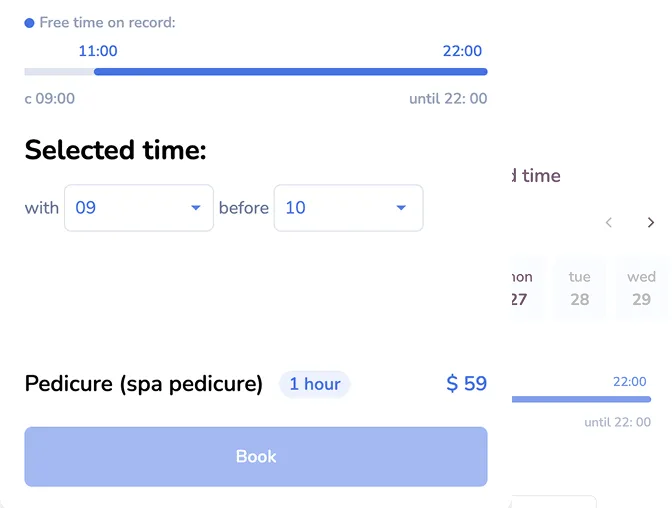672x508 pixels.
Task: Click the grey unavailable part of time bar
Action: click(59, 72)
